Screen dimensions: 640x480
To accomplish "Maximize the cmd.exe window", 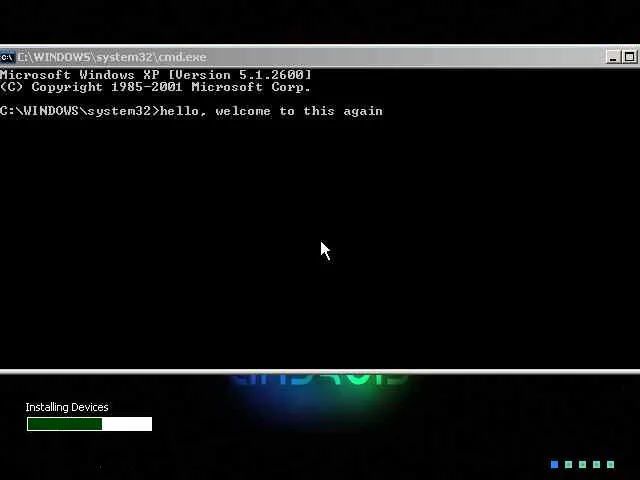I will [x=629, y=57].
